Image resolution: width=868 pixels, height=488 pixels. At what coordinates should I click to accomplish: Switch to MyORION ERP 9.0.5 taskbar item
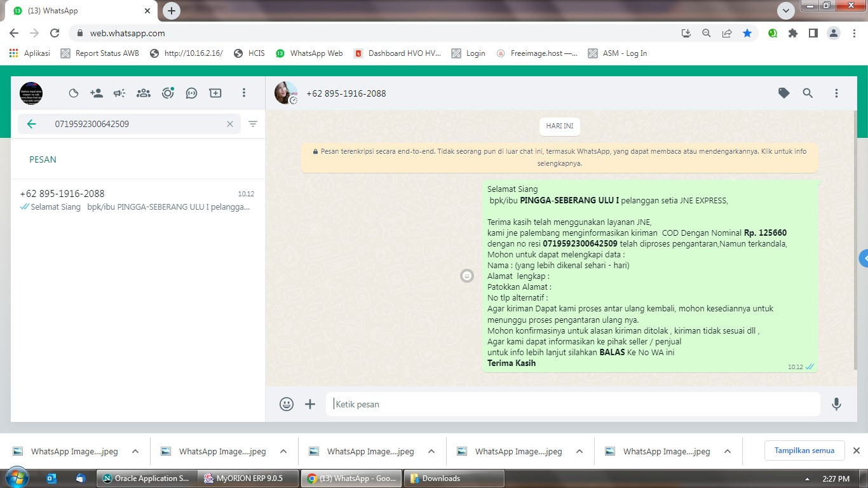click(x=247, y=478)
